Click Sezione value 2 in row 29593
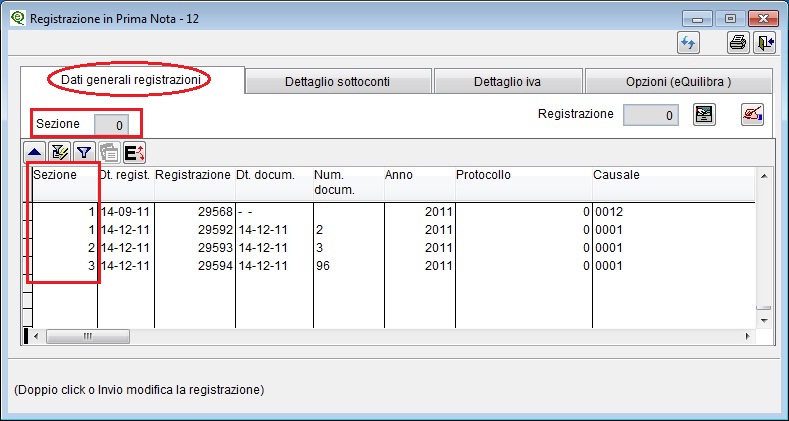Image resolution: width=789 pixels, height=421 pixels. tap(65, 248)
